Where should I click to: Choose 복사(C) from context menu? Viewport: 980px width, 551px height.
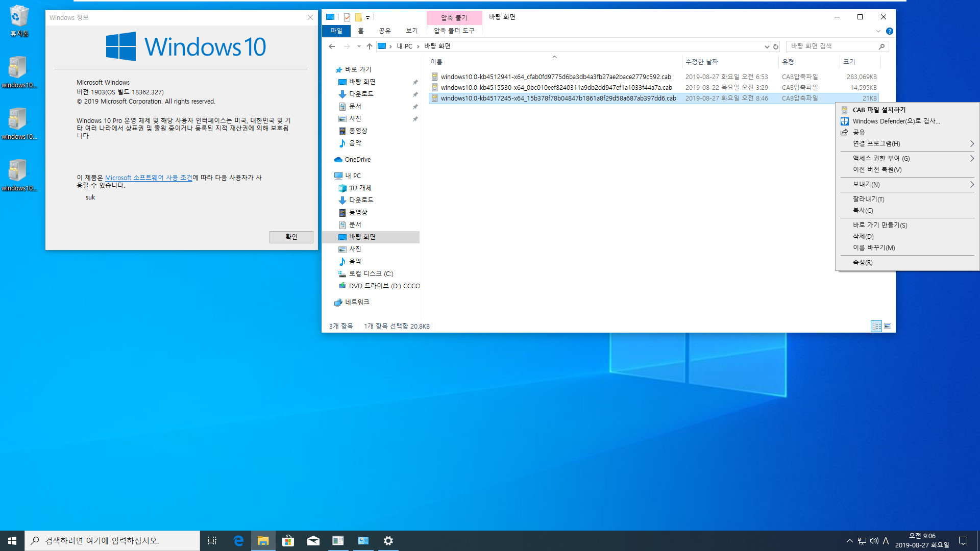pos(908,210)
